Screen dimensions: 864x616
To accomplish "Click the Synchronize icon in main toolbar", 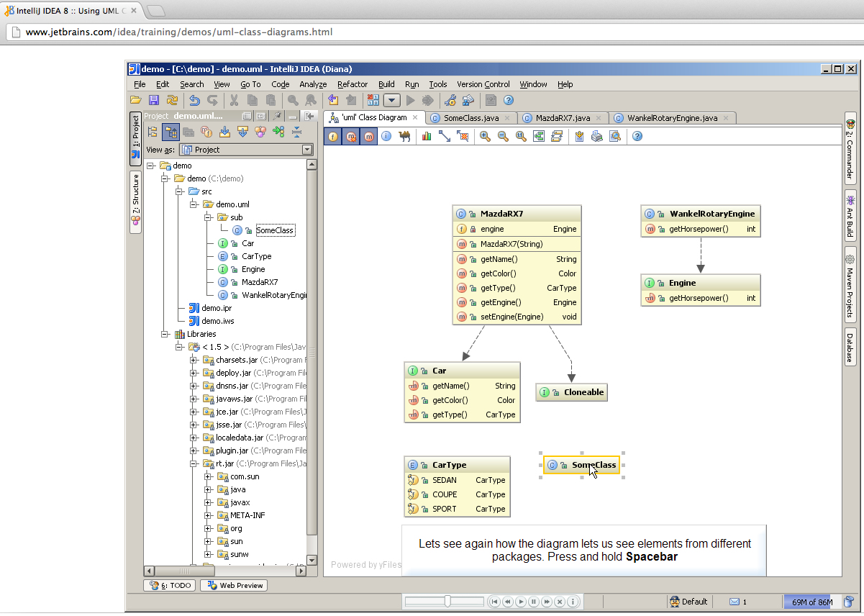I will click(172, 101).
